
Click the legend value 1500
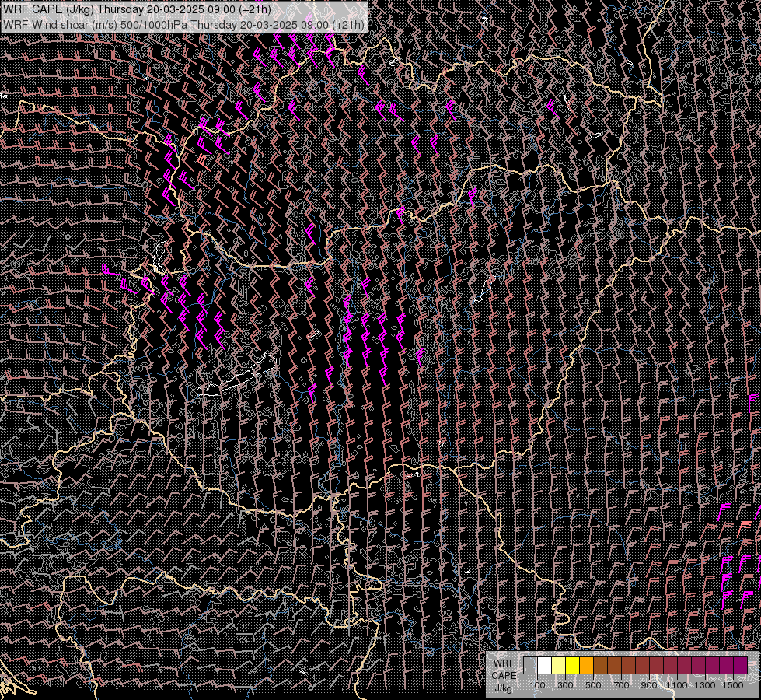733,685
